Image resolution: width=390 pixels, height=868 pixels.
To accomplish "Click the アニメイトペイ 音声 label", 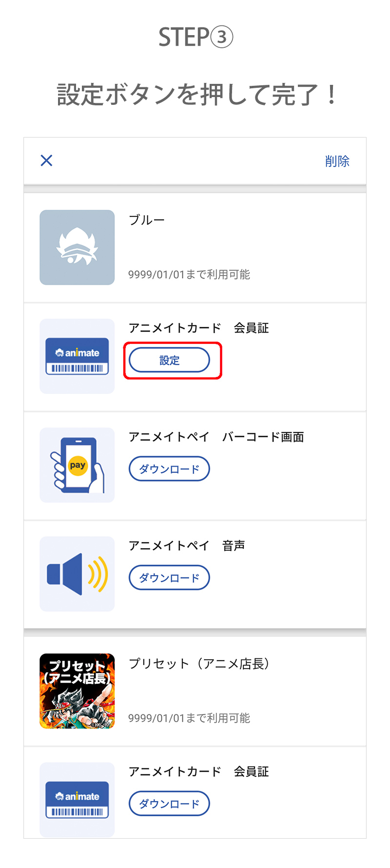I will point(187,546).
